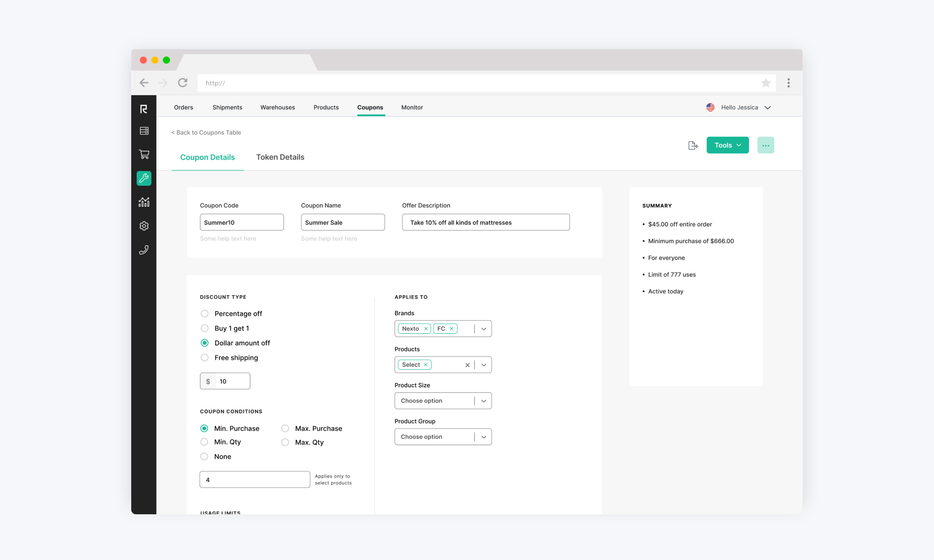Go to the Warehouses menu

(x=277, y=107)
